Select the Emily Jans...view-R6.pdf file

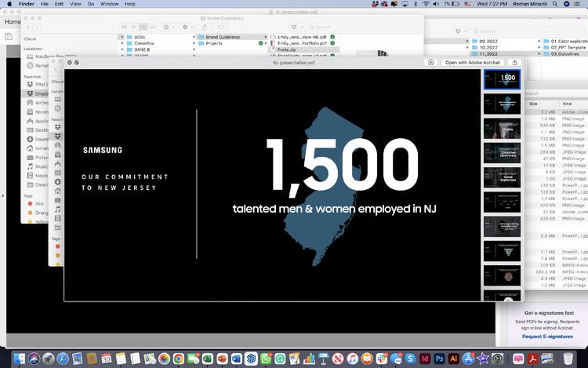point(302,37)
